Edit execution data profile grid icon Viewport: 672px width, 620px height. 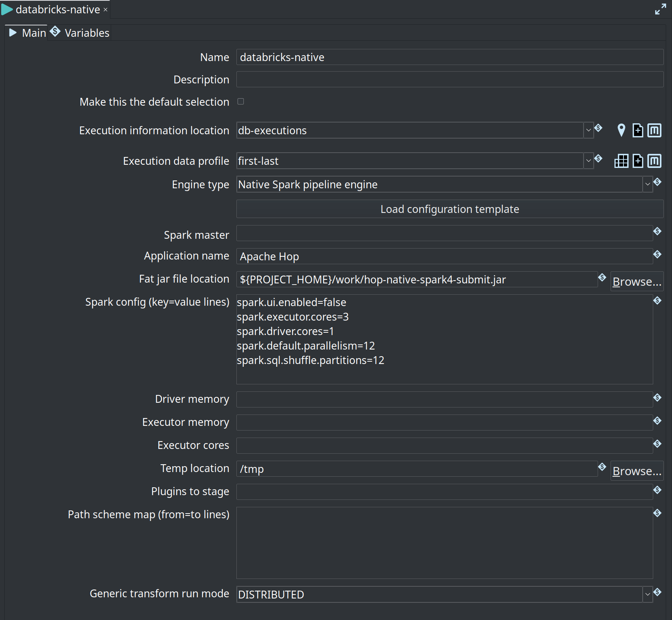[621, 161]
